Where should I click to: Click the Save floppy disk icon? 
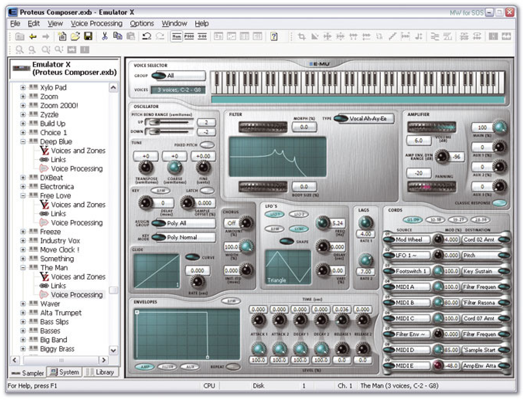(88, 36)
